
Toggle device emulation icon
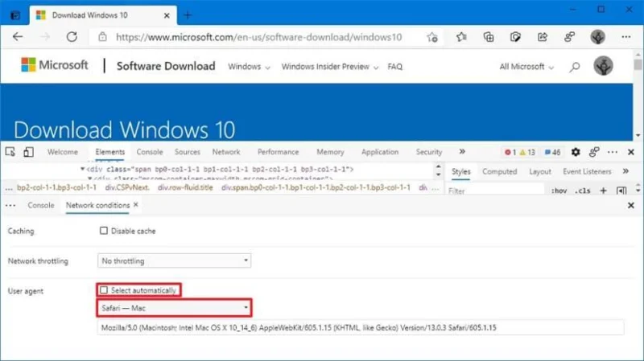28,152
